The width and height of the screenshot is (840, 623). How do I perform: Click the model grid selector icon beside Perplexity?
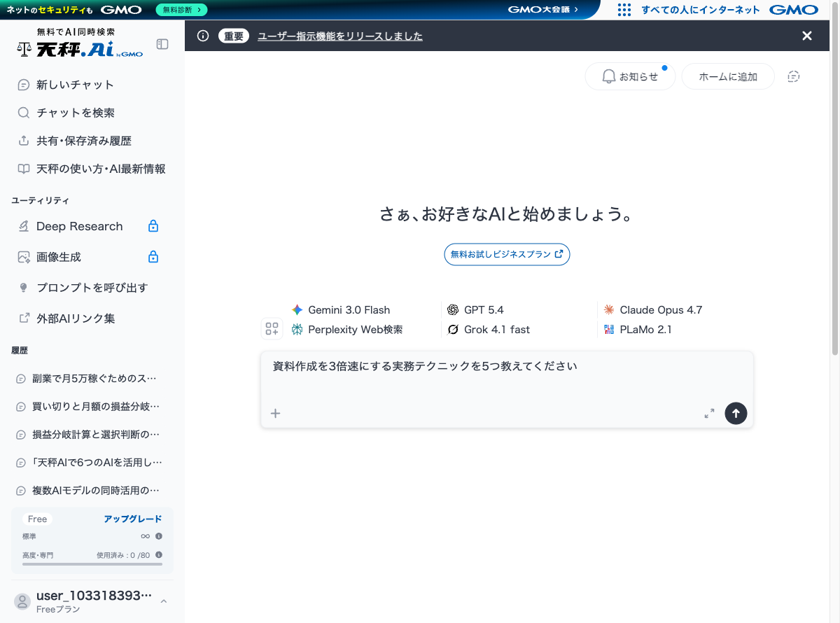pyautogui.click(x=272, y=328)
